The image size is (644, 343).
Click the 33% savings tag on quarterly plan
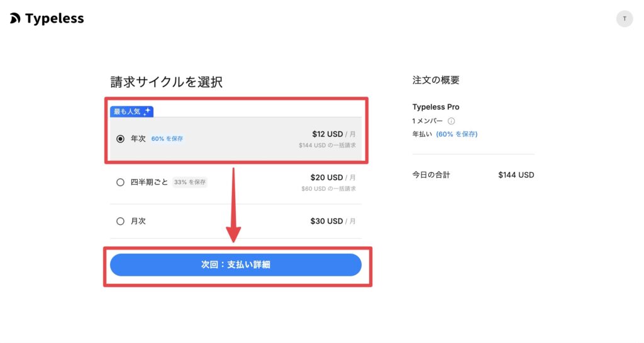(x=189, y=182)
